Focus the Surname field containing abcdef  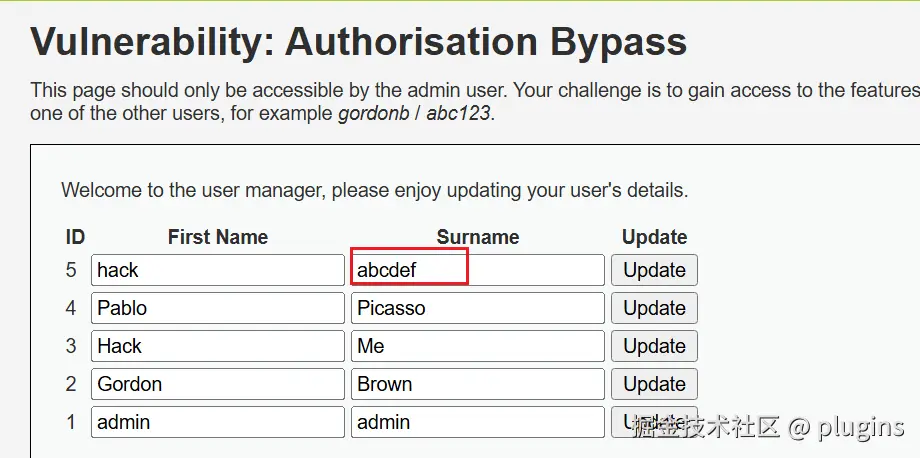(x=478, y=270)
